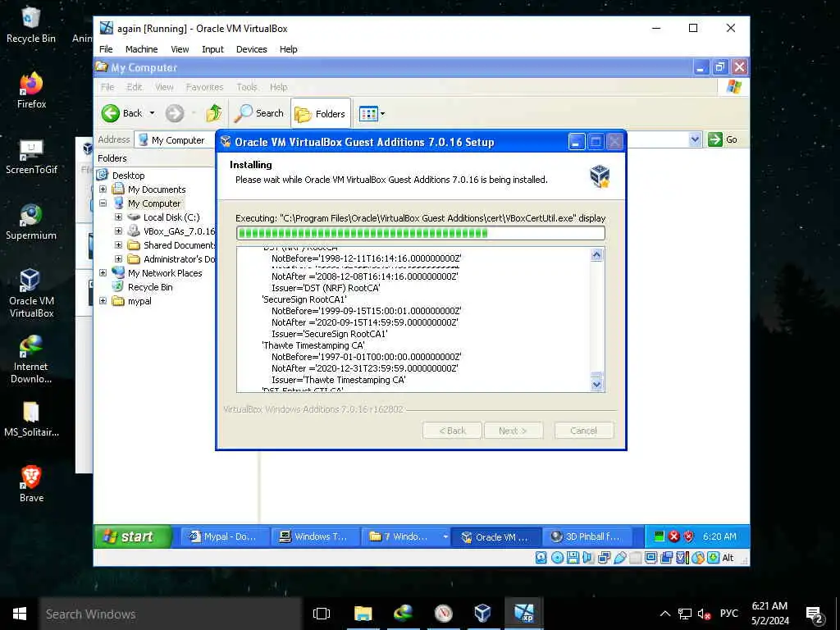This screenshot has height=630, width=840.
Task: Click the red shield tray icon in XP
Action: (x=688, y=536)
